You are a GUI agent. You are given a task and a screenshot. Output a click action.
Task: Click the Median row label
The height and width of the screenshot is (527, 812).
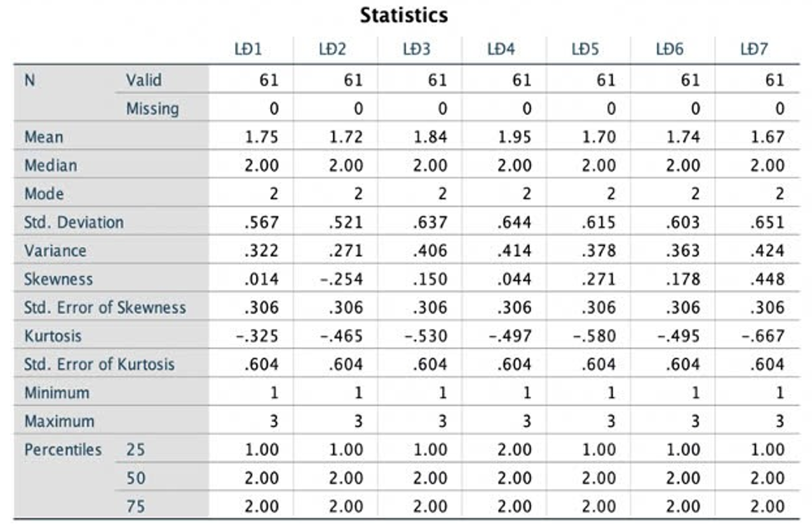[x=51, y=165]
